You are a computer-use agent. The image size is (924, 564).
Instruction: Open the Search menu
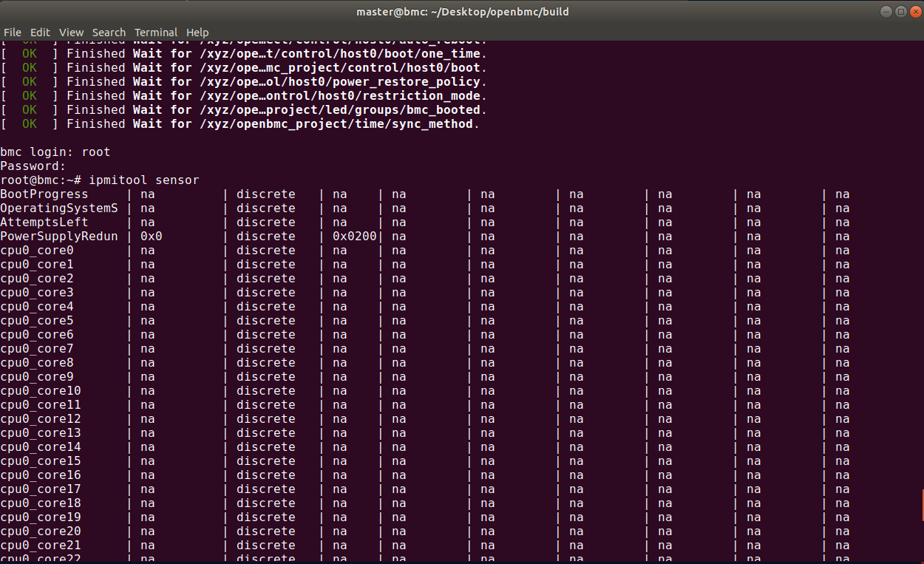coord(109,32)
